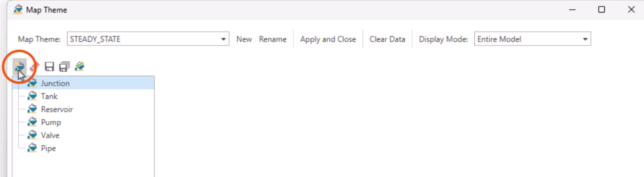
Task: Select Tank in the element tree
Action: click(x=49, y=96)
